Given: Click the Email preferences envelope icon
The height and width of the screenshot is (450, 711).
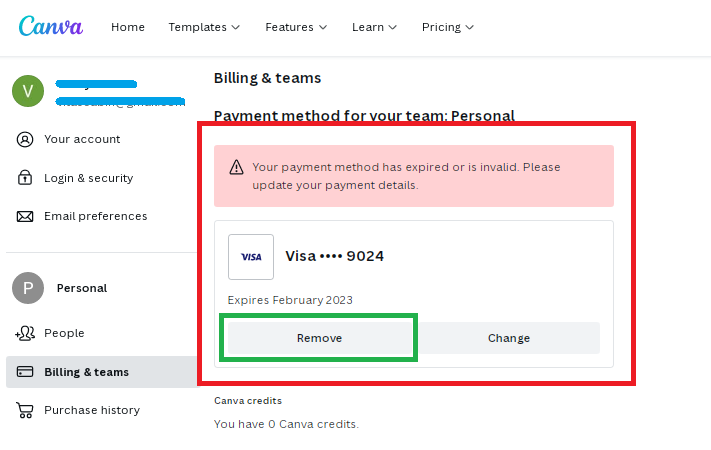Looking at the screenshot, I should point(25,216).
